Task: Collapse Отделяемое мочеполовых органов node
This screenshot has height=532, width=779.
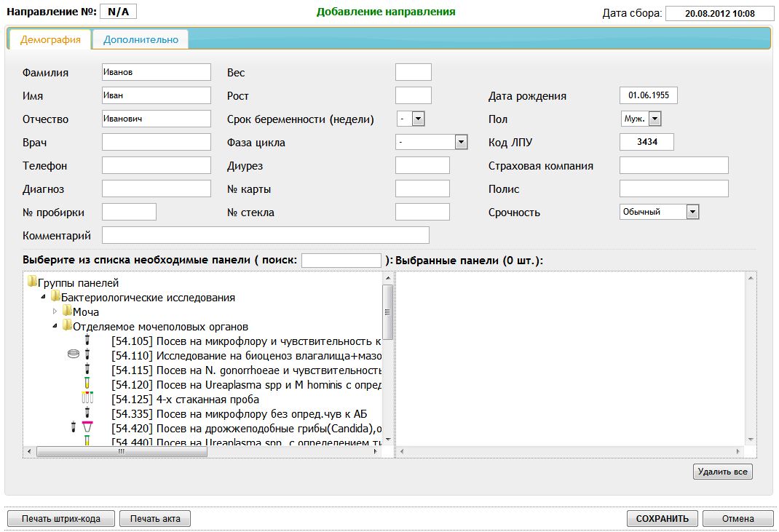Action: 55,326
